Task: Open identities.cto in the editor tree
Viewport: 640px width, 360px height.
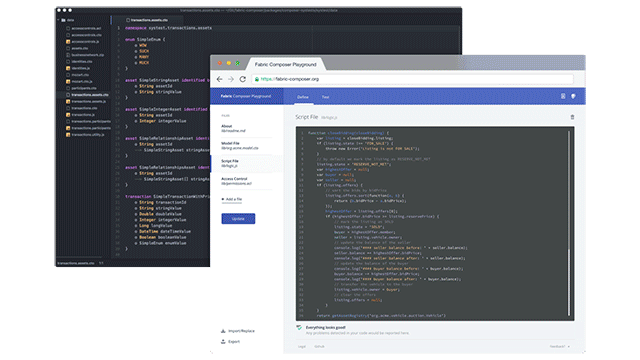Action: (x=82, y=62)
